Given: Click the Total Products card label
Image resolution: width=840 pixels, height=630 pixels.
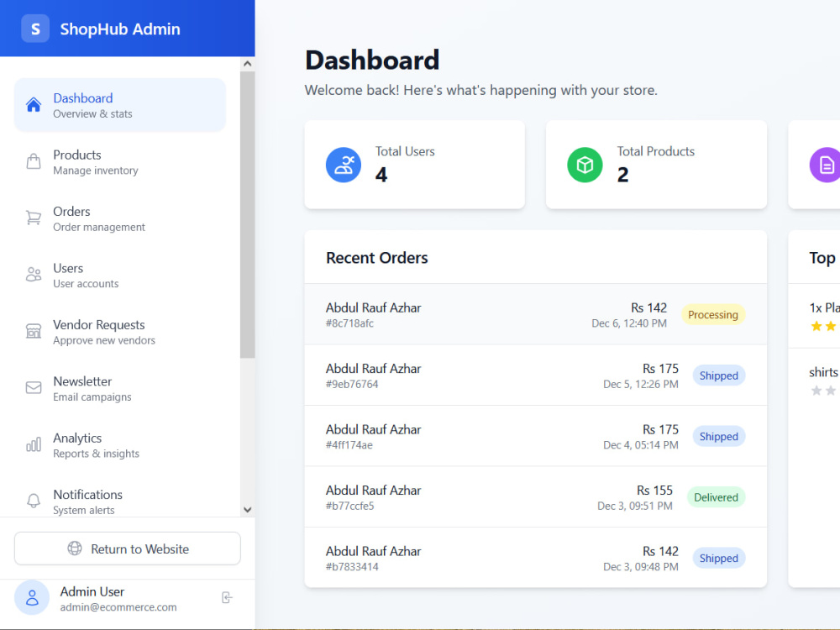Looking at the screenshot, I should click(x=656, y=151).
